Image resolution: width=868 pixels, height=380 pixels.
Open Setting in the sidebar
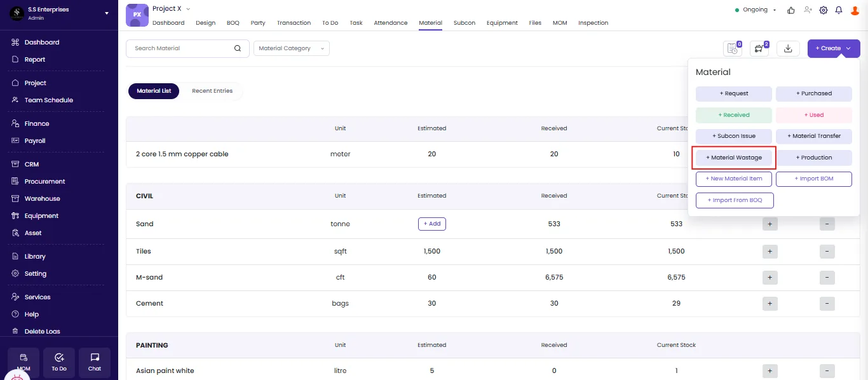36,274
